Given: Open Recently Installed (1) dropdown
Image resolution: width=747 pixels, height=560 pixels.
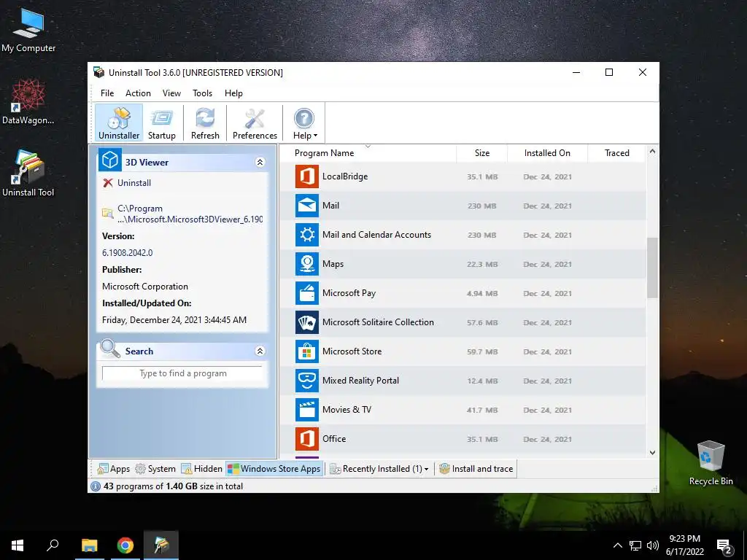Looking at the screenshot, I should click(x=379, y=469).
